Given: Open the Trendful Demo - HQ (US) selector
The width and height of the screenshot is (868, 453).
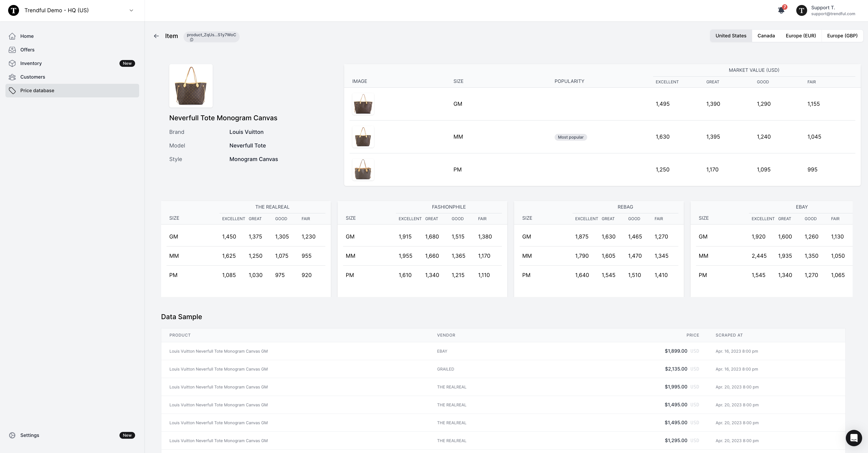Looking at the screenshot, I should [x=72, y=10].
